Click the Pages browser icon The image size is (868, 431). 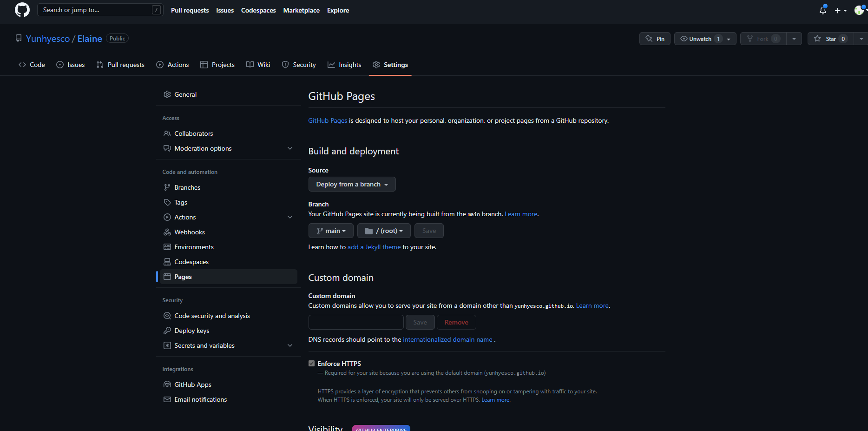coord(167,277)
